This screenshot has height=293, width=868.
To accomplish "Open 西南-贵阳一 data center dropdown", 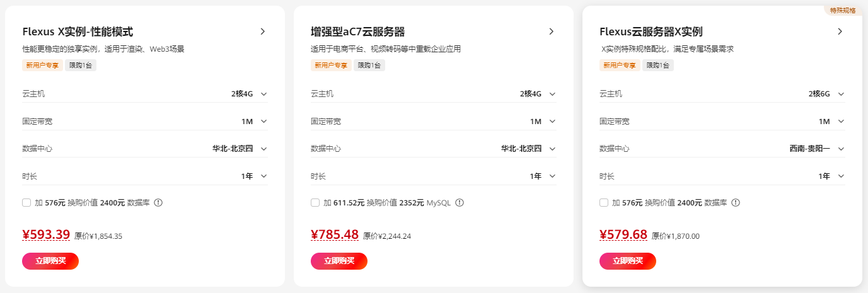I will 841,149.
